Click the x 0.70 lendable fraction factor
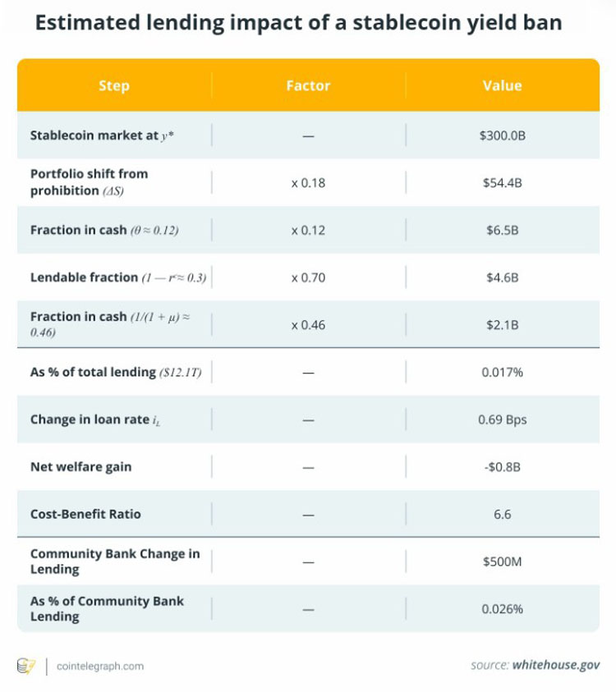 tap(308, 277)
